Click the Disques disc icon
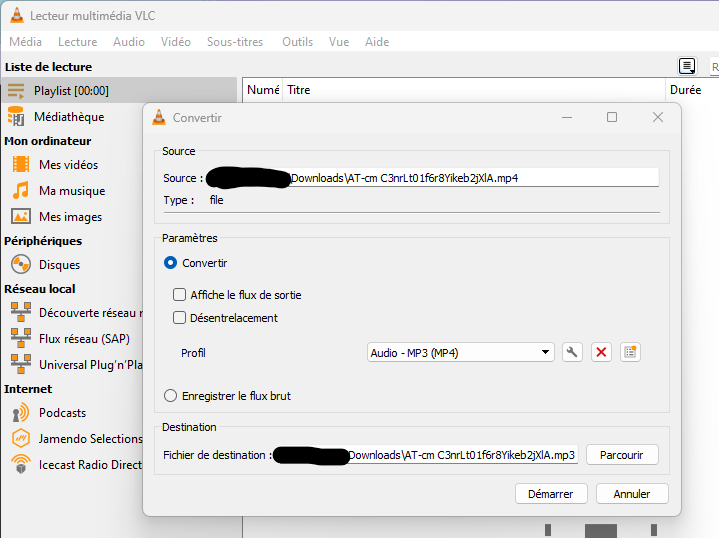This screenshot has height=538, width=719. click(21, 265)
